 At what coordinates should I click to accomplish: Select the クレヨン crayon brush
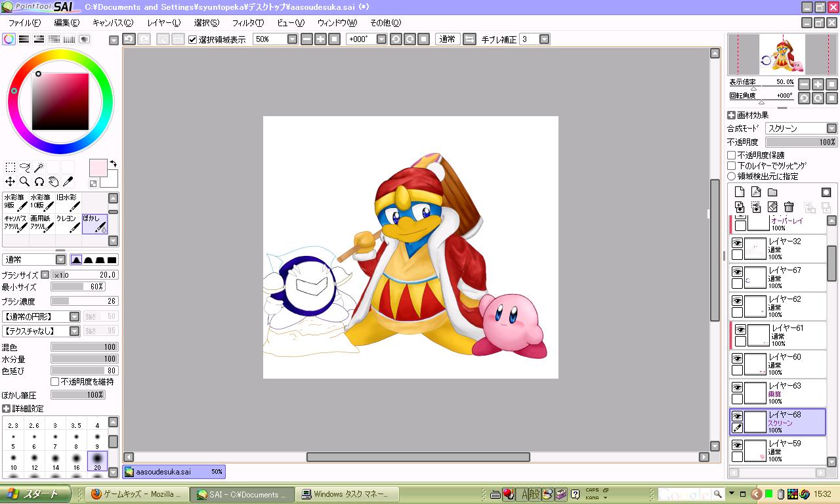tap(69, 223)
